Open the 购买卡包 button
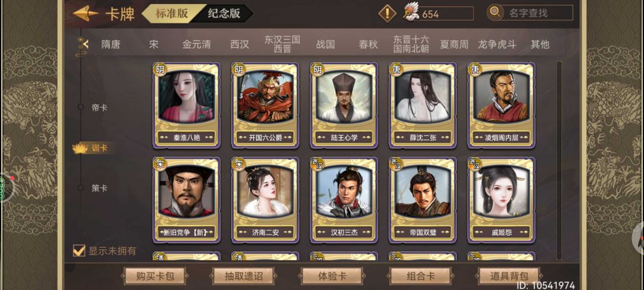The width and height of the screenshot is (644, 290). tap(155, 276)
